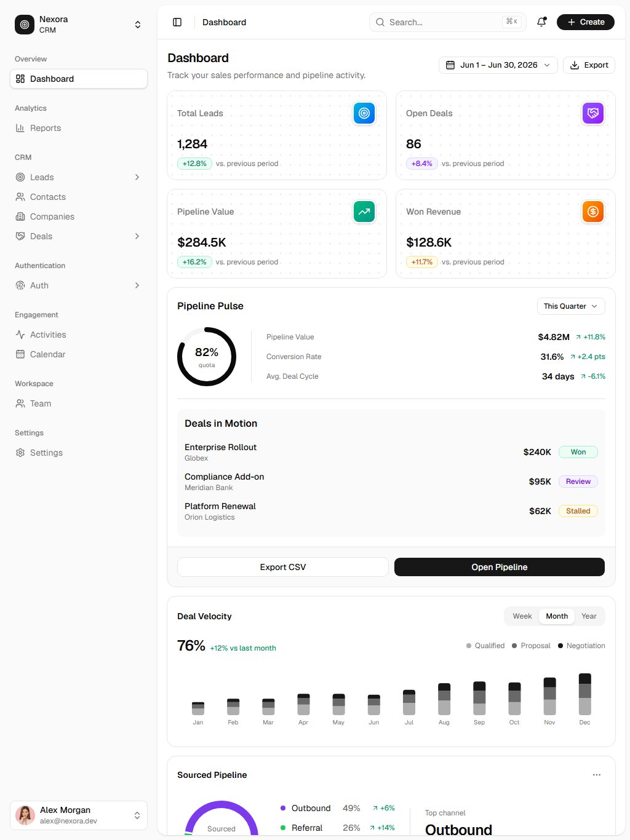630x840 pixels.
Task: Click the Aug bar in Deal Velocity
Action: coord(444,699)
